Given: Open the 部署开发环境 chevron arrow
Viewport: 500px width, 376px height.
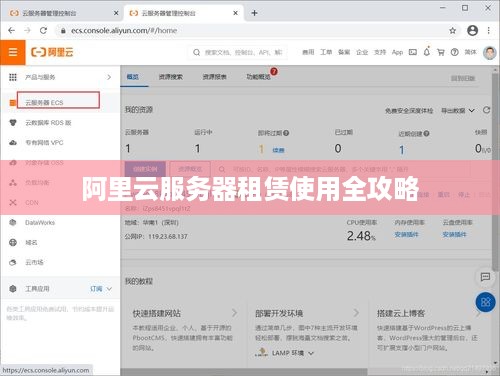Looking at the screenshot, I should click(x=356, y=313).
